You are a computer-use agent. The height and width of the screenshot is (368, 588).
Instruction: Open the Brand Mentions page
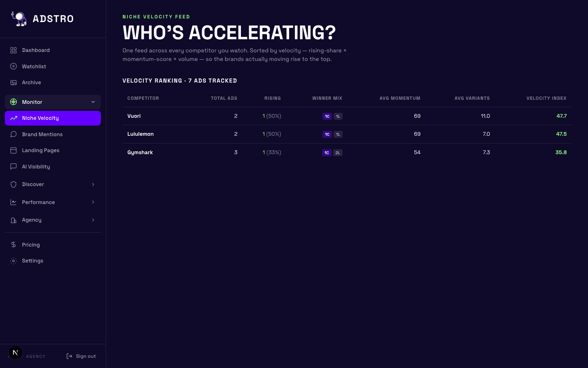point(42,135)
